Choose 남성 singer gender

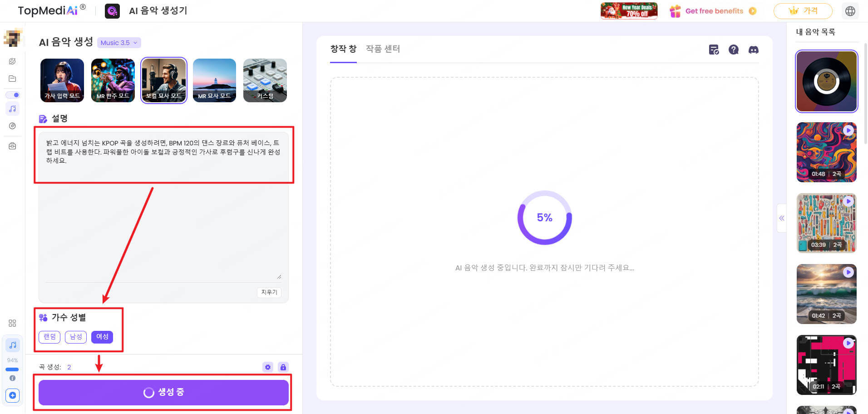pos(76,337)
